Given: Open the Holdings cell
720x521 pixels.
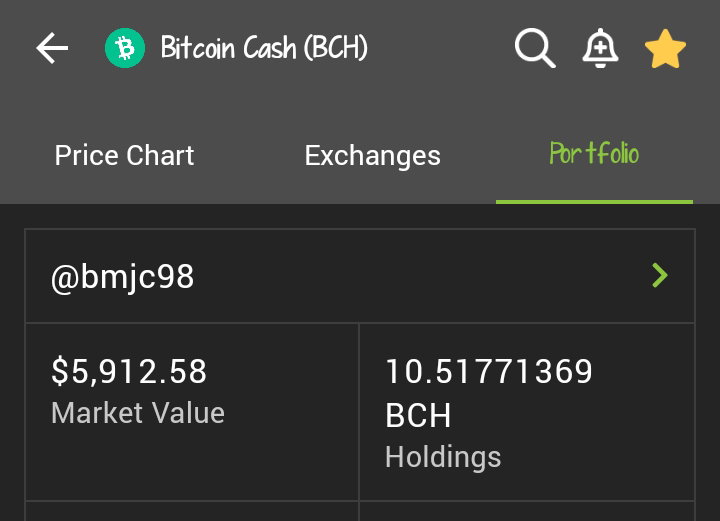Looking at the screenshot, I should 527,412.
